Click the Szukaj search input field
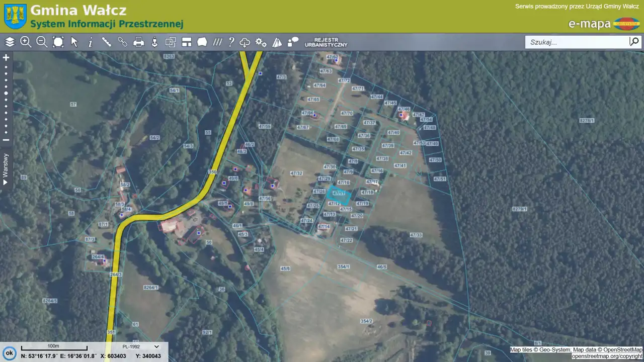This screenshot has height=362, width=644. [x=576, y=42]
